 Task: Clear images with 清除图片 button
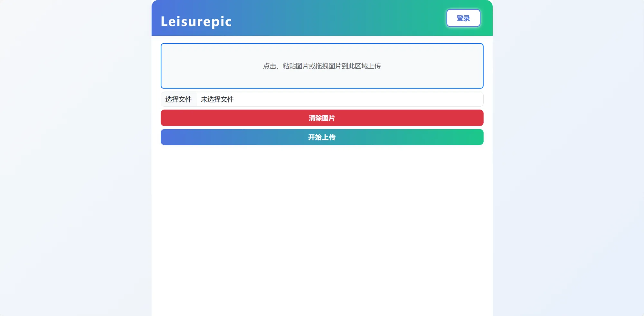322,118
